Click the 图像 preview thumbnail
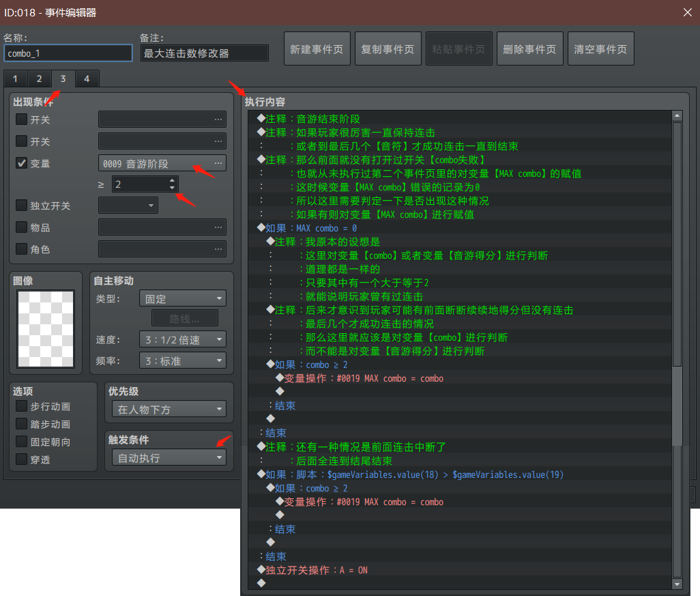 [x=46, y=329]
